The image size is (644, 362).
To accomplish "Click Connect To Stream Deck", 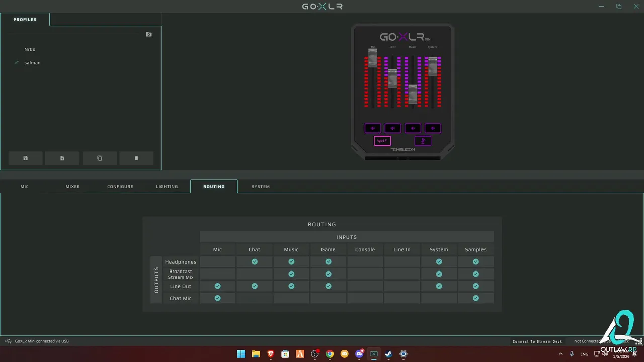I will (537, 341).
